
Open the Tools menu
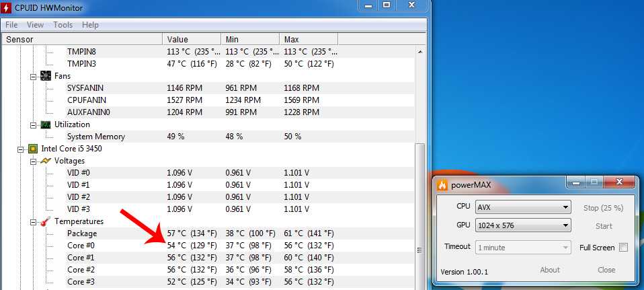[63, 25]
